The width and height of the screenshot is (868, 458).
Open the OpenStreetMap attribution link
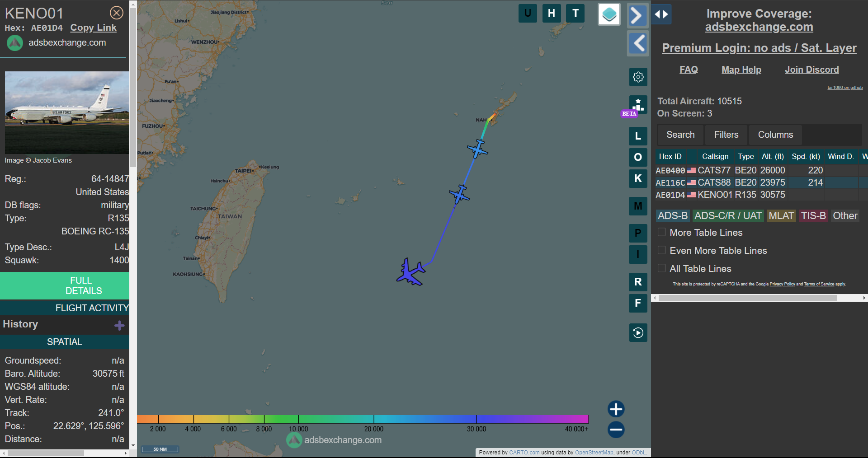coord(594,453)
